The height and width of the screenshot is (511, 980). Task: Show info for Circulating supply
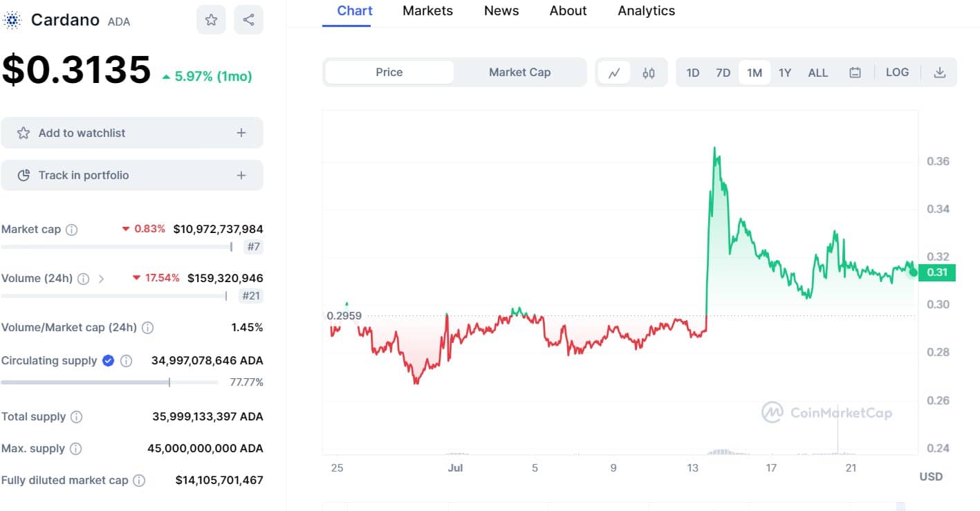(x=126, y=361)
